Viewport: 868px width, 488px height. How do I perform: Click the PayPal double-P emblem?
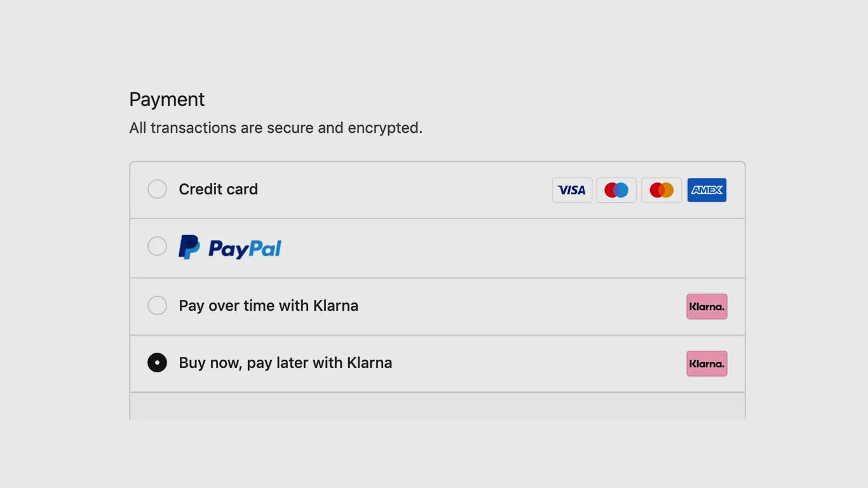[189, 247]
